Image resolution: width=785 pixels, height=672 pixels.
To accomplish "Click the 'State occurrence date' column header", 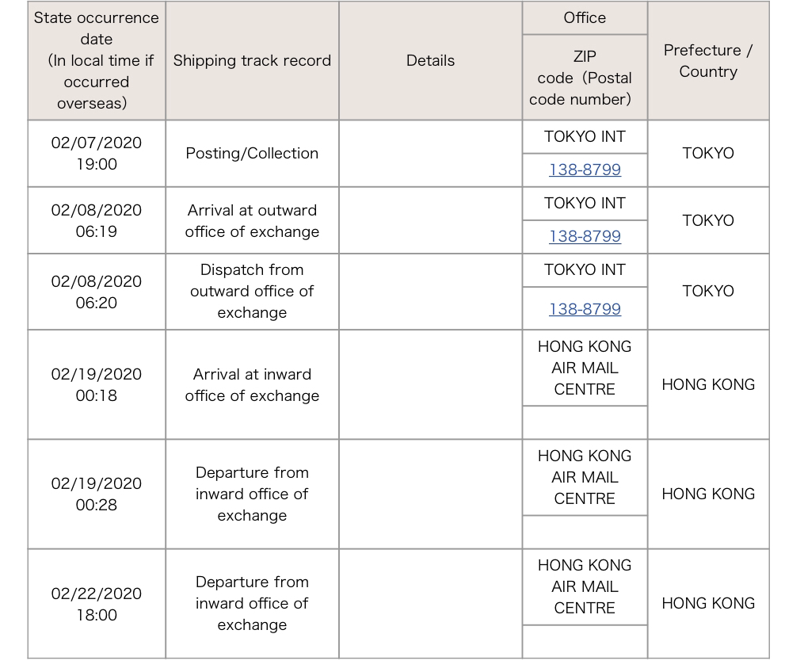I will (97, 60).
